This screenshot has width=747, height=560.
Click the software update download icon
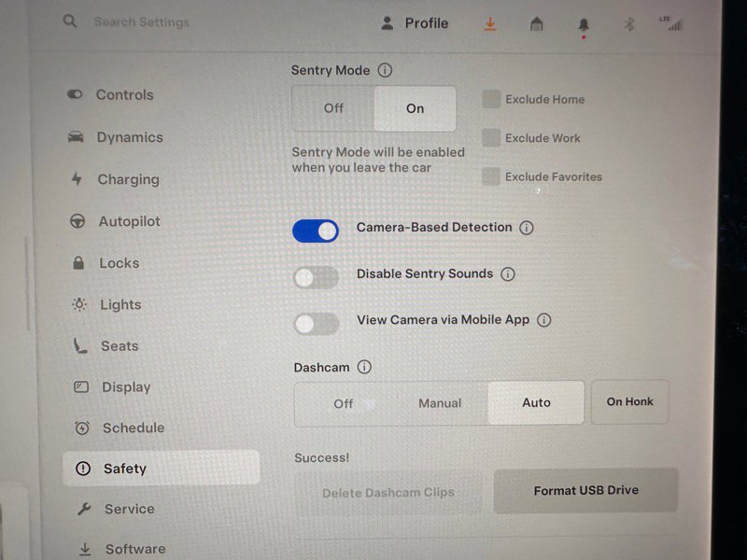click(x=490, y=22)
